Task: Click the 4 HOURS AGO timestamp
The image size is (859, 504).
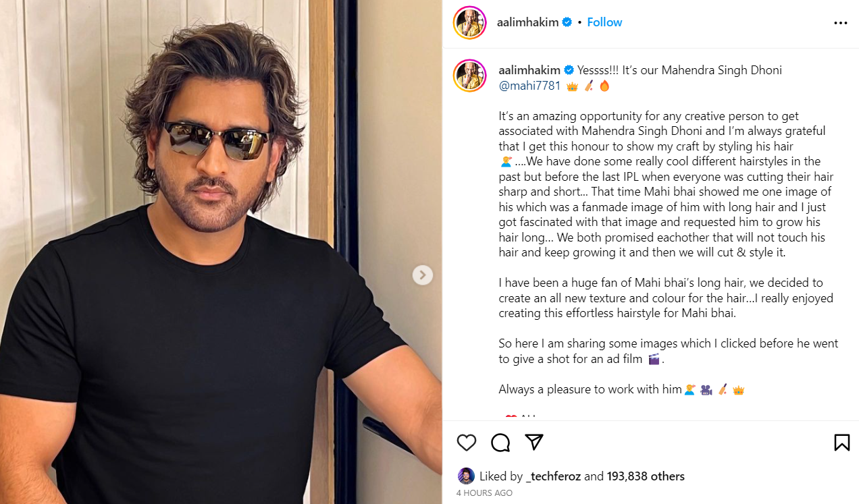Action: tap(484, 493)
